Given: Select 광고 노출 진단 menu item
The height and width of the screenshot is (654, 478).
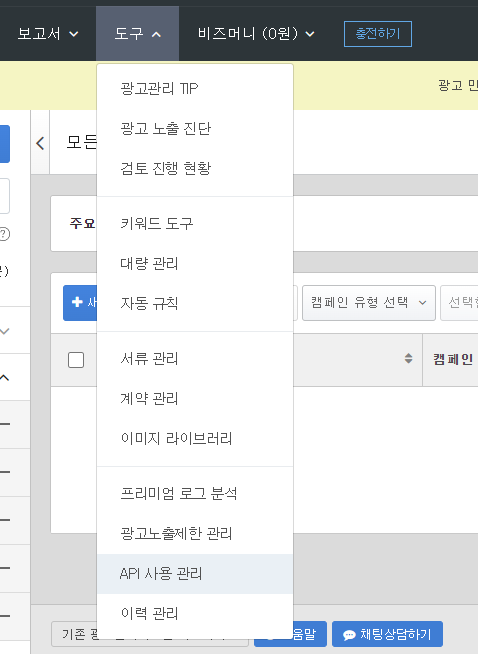Looking at the screenshot, I should [x=195, y=128].
